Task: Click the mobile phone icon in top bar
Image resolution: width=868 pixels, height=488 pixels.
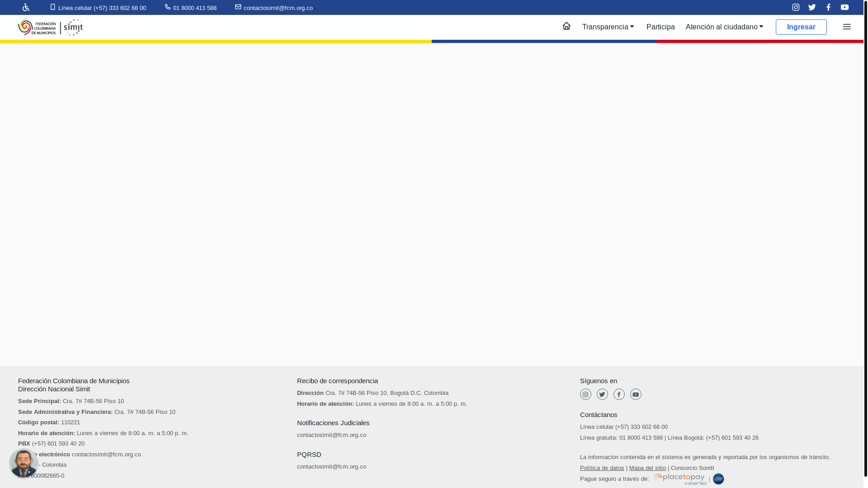Action: tap(52, 7)
